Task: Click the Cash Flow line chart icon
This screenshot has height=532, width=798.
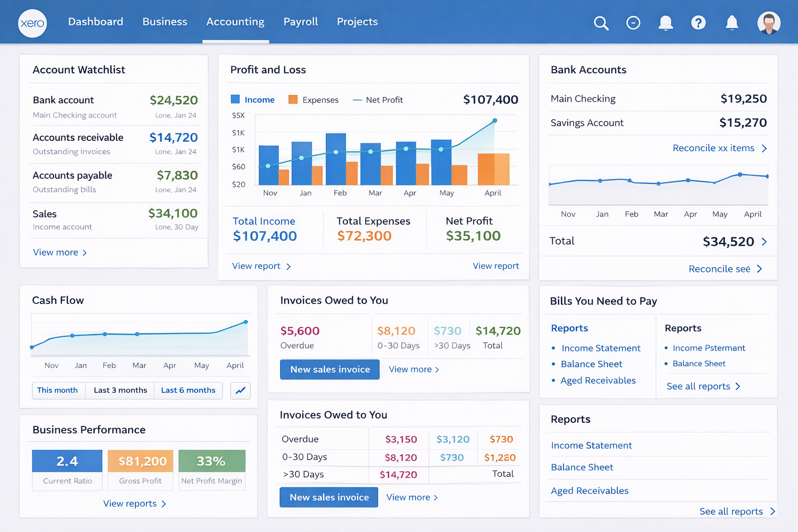Action: coord(241,391)
